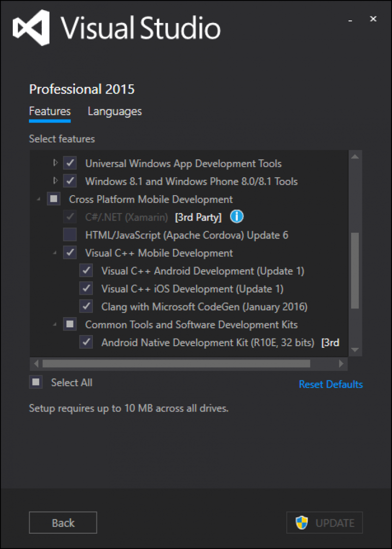The image size is (392, 549).
Task: Uncheck Windows 8.1 and Windows Phone 8.0/8.1 Tools
Action: [x=69, y=181]
